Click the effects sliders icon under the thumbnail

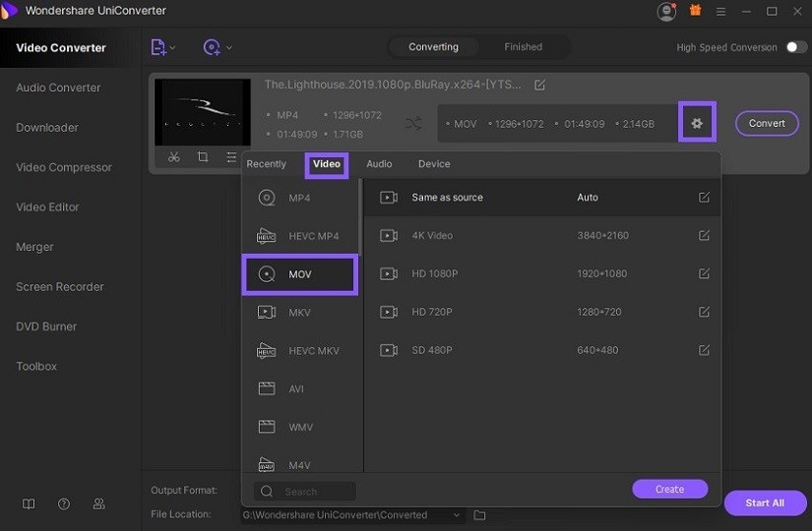231,156
